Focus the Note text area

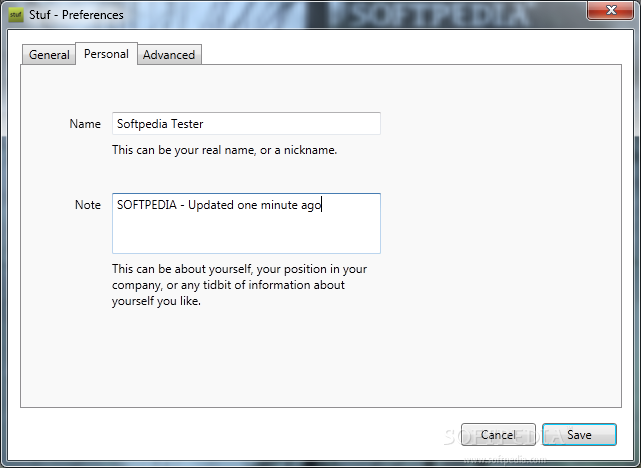point(246,223)
